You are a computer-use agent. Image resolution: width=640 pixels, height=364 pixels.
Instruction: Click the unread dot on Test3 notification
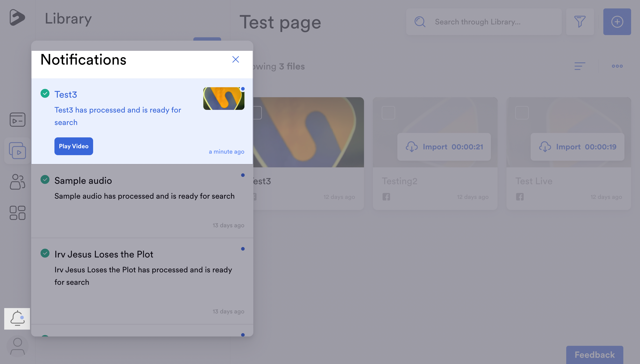point(242,89)
